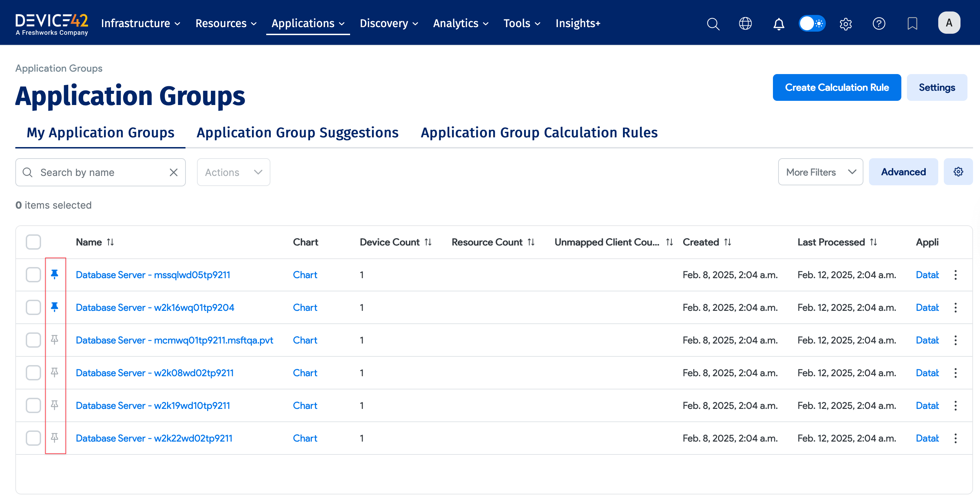Open the bookmark icon in header

912,24
